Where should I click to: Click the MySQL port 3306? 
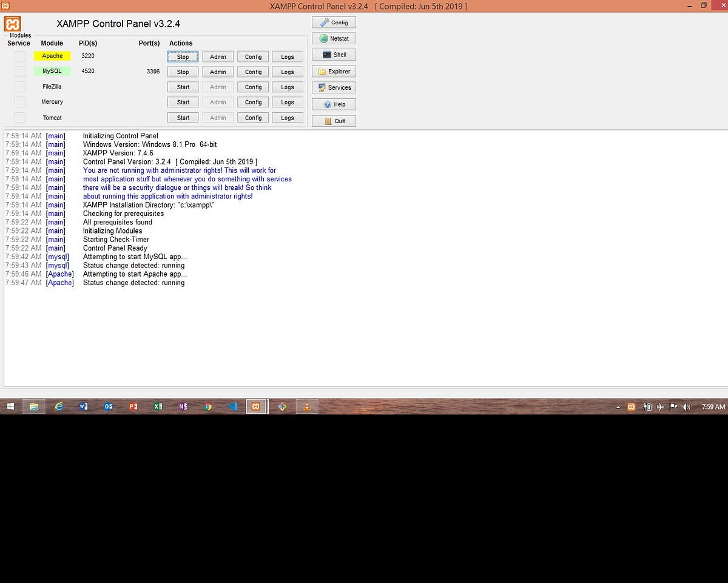153,71
